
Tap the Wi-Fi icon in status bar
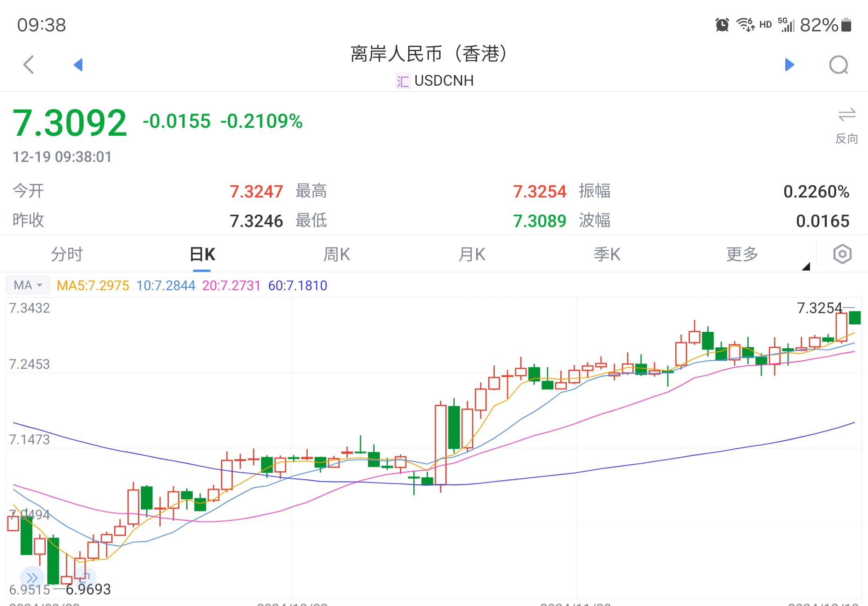click(x=745, y=24)
